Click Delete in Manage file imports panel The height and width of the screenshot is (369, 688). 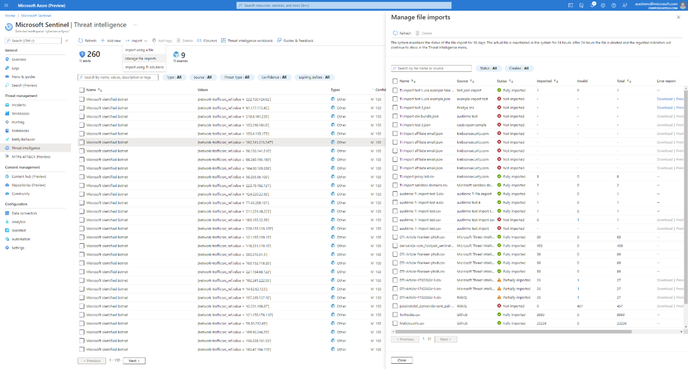click(424, 33)
